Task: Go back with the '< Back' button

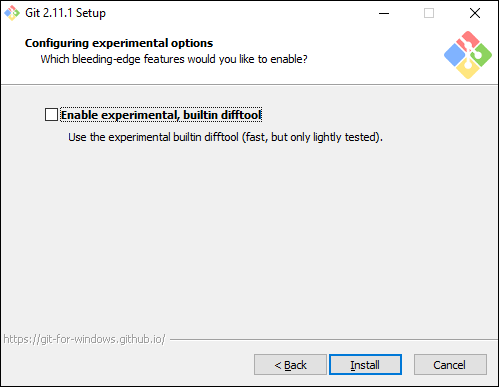Action: (290, 365)
